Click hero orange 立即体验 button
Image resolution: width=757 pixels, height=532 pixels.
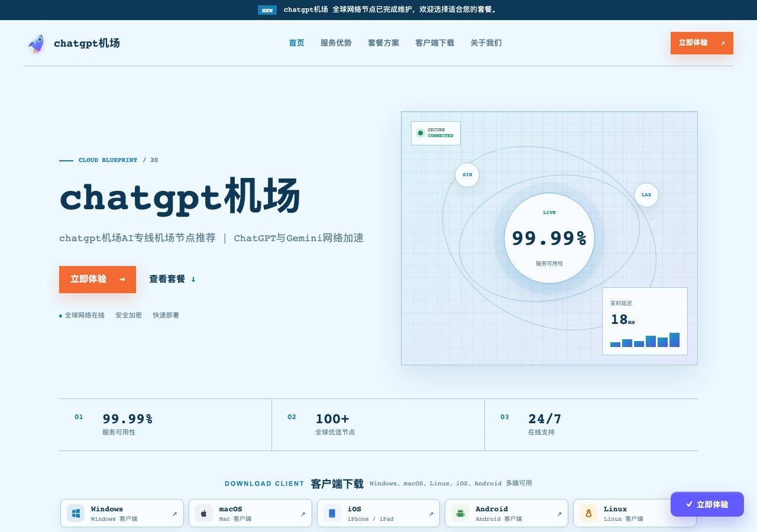[98, 280]
